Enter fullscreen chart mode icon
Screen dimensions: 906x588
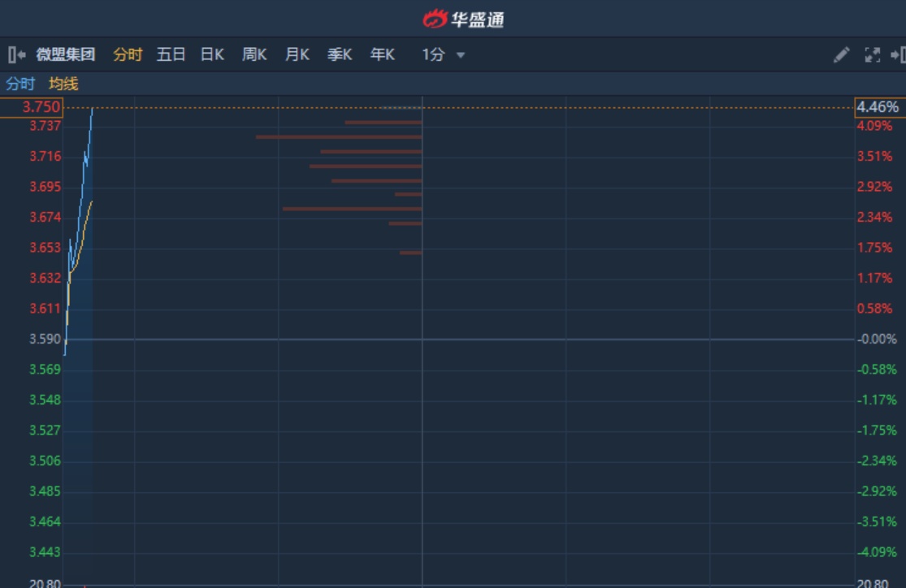click(872, 55)
